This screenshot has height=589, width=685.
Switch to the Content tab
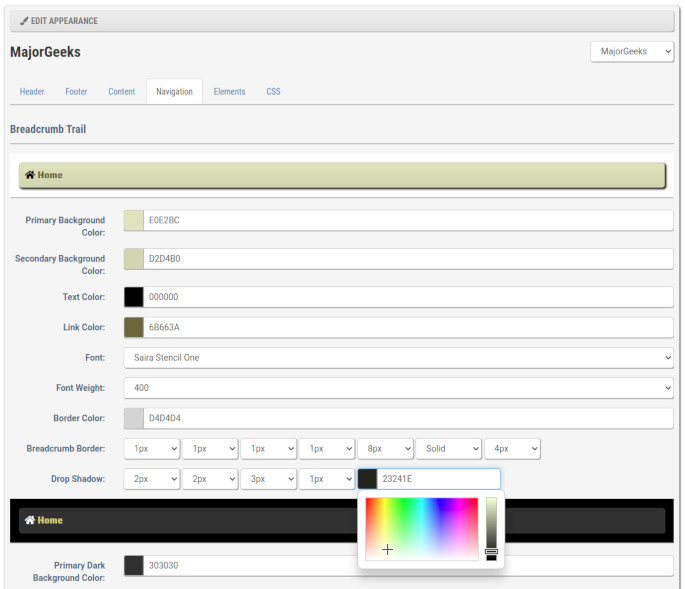(121, 92)
